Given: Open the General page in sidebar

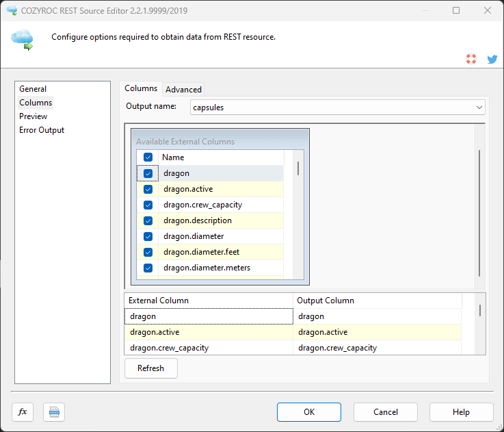Looking at the screenshot, I should click(x=33, y=89).
